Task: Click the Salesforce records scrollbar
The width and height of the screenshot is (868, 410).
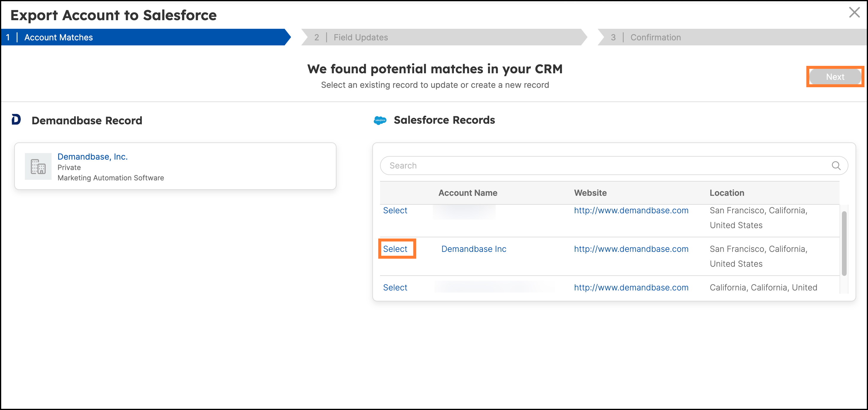Action: point(844,244)
